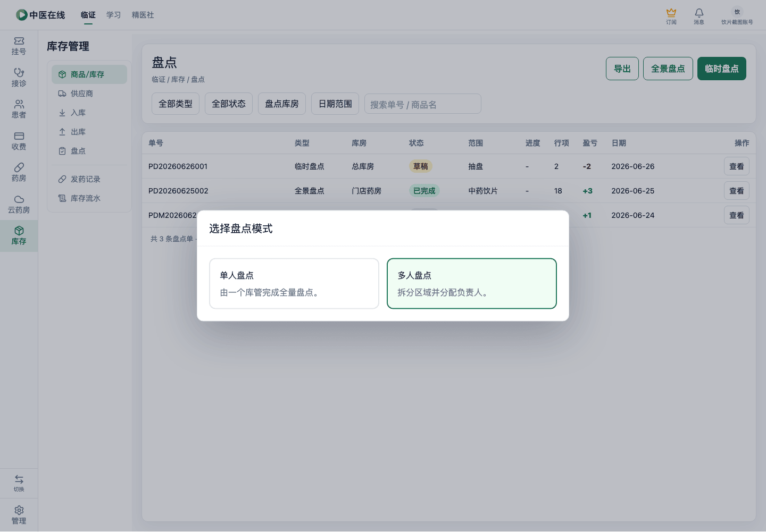Open 出库 stock-out menu item
The image size is (766, 532).
point(89,132)
